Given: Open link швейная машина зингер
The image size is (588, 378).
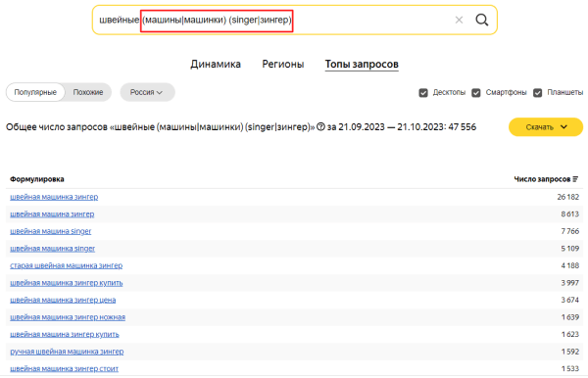Looking at the screenshot, I should 52,213.
